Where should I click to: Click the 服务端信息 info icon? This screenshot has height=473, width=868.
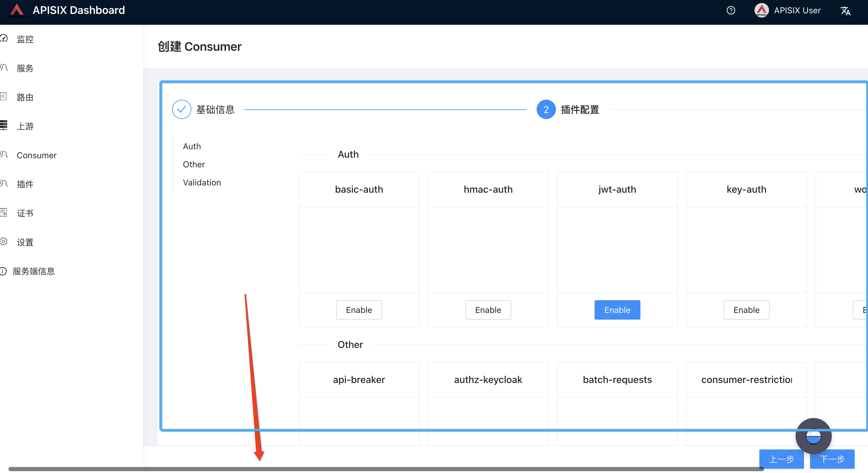pyautogui.click(x=3, y=271)
